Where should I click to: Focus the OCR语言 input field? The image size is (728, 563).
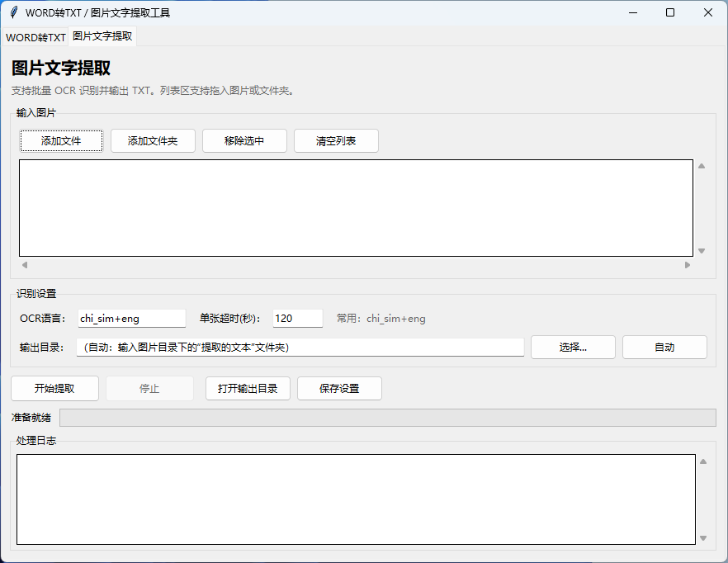point(132,318)
